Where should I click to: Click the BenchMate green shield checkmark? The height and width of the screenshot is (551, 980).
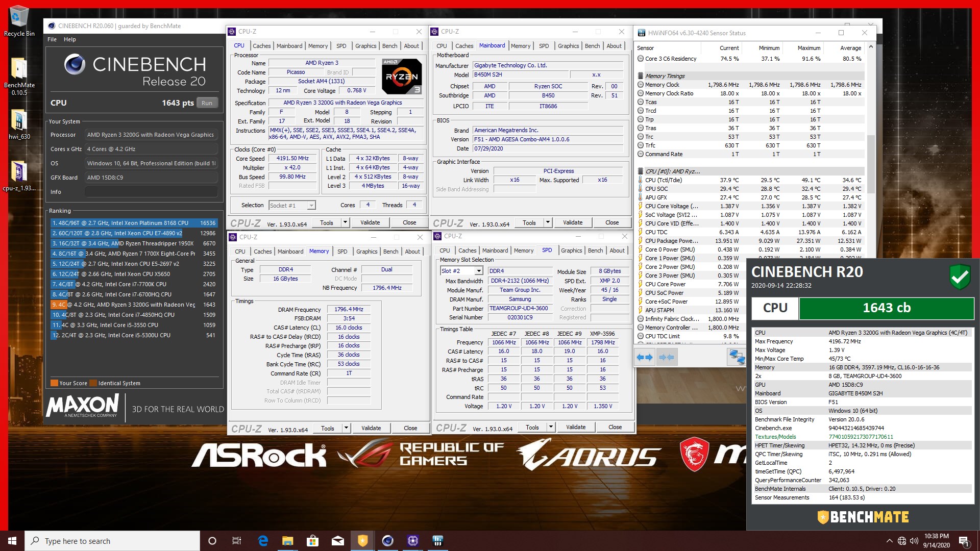(960, 277)
